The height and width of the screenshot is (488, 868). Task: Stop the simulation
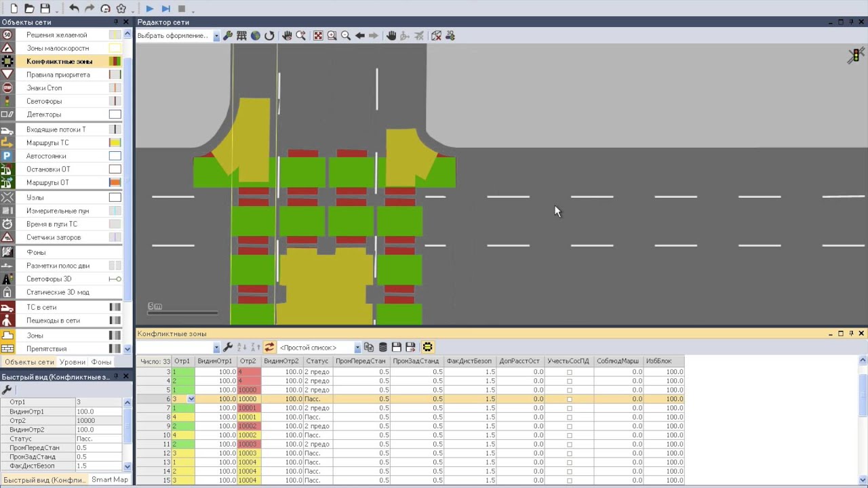tap(182, 9)
